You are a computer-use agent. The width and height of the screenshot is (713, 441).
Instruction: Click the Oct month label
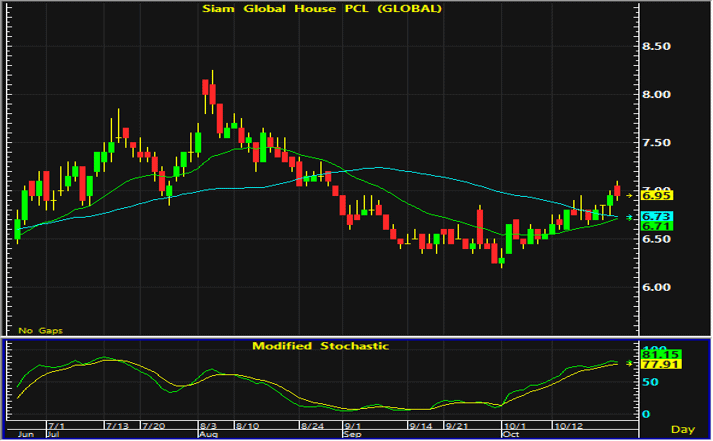coord(511,434)
